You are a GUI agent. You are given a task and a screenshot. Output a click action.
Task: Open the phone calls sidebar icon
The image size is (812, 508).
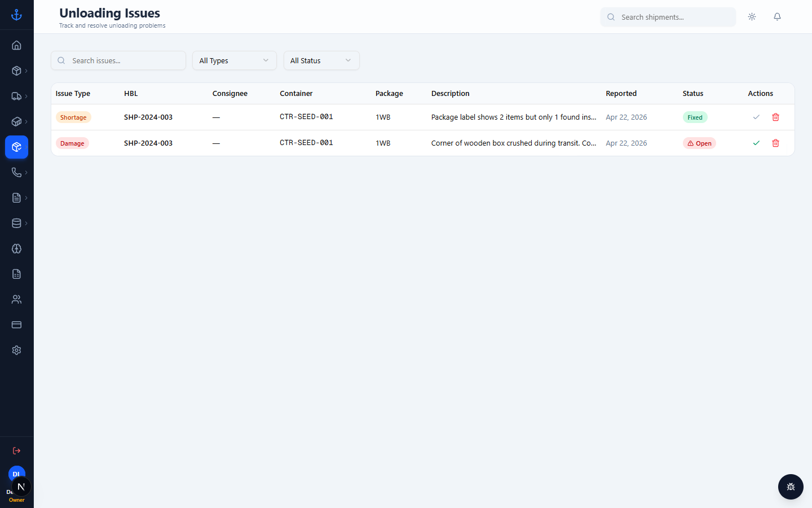[16, 172]
